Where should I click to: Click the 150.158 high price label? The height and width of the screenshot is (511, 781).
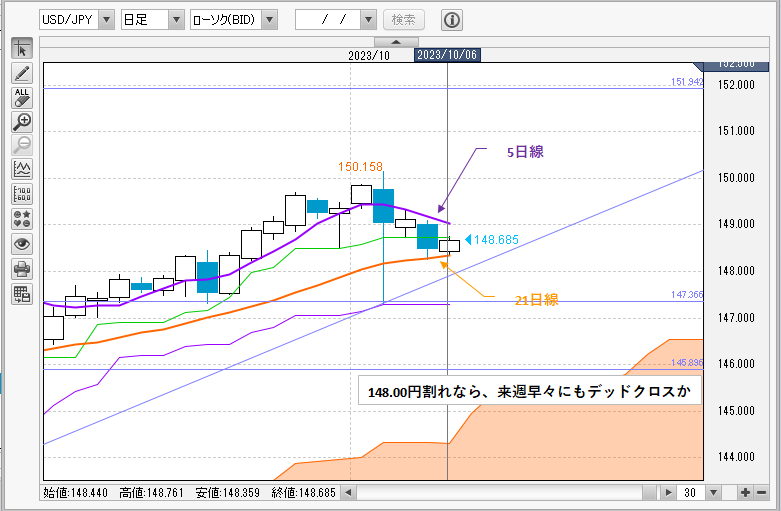[361, 166]
